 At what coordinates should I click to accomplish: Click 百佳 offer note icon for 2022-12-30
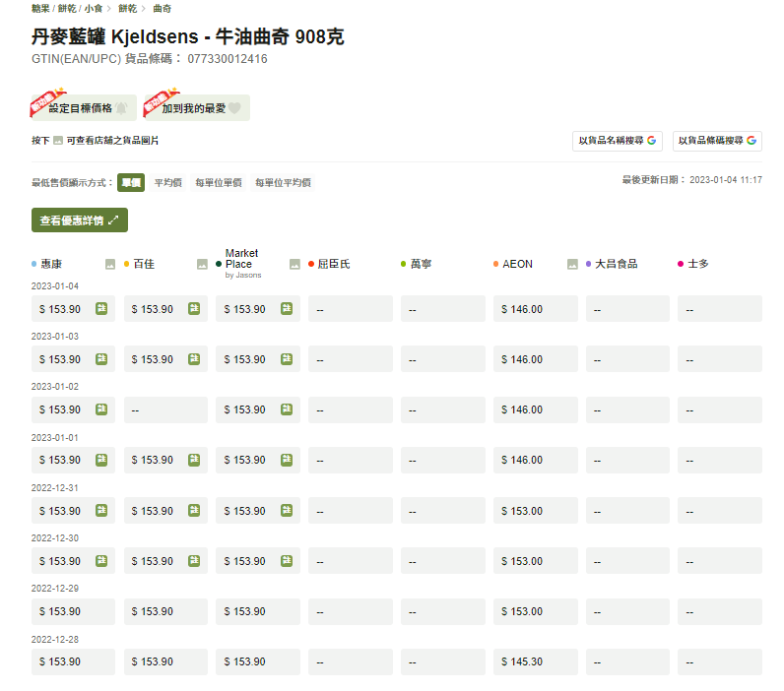pyautogui.click(x=194, y=561)
